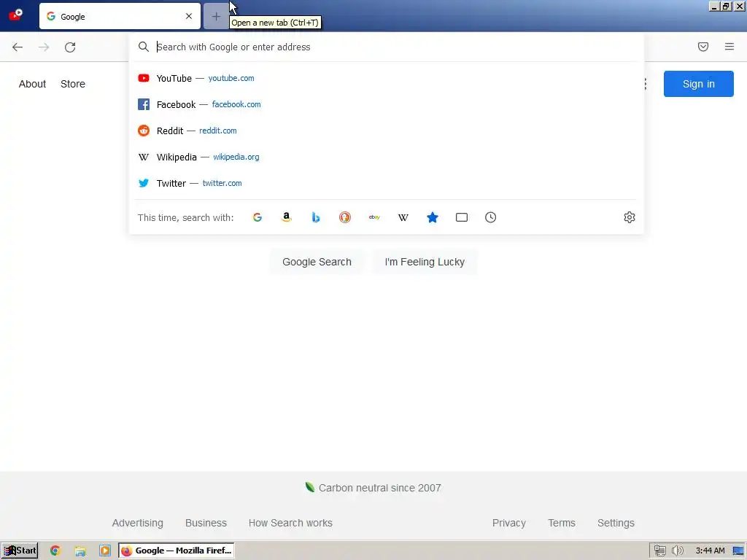Open Reddit suggestion reddit.com
The image size is (747, 560).
pos(387,131)
